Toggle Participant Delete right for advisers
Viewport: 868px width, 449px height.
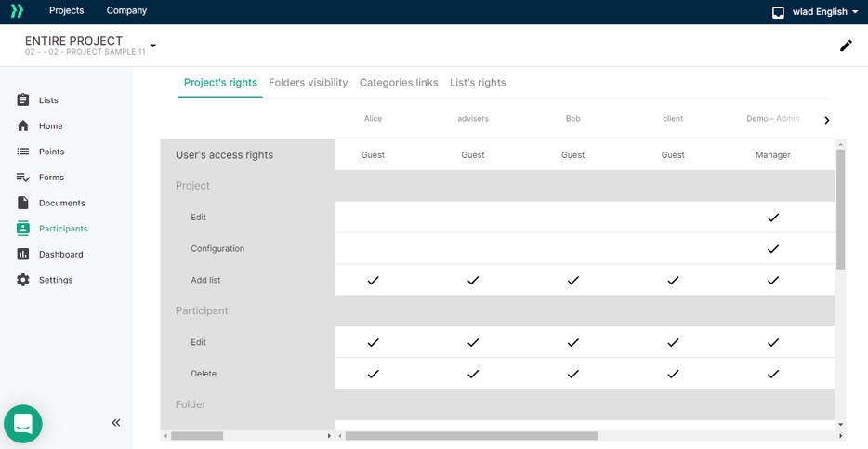click(x=473, y=374)
